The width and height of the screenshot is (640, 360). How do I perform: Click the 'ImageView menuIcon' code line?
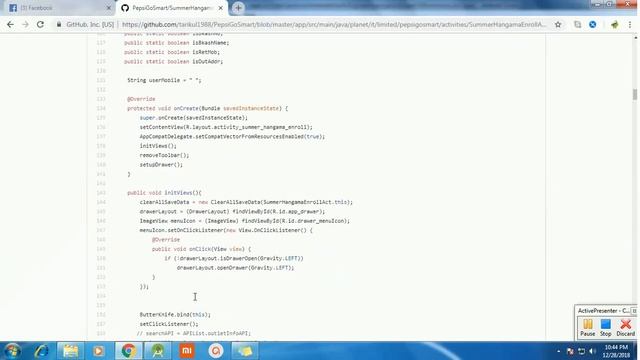pyautogui.click(x=244, y=221)
